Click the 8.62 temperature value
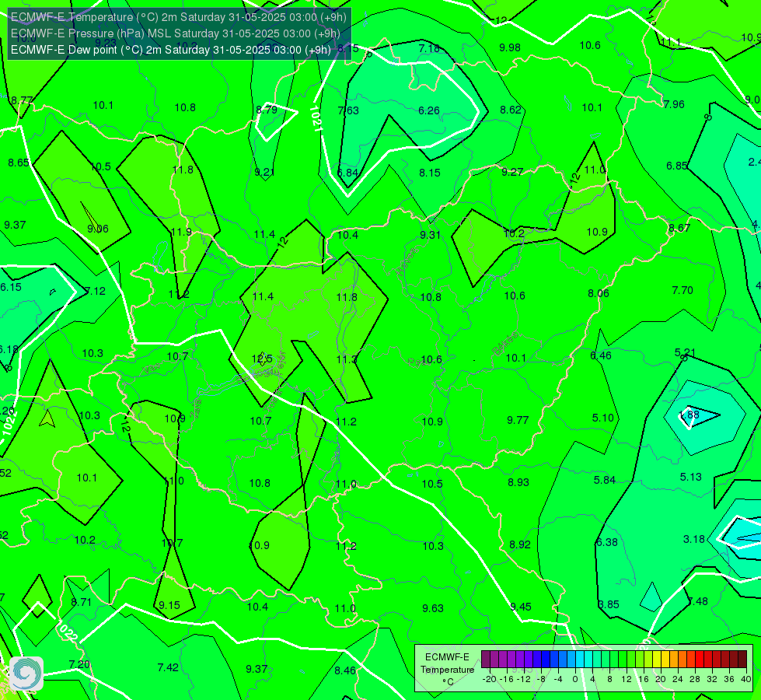Image resolution: width=761 pixels, height=700 pixels. tap(511, 110)
